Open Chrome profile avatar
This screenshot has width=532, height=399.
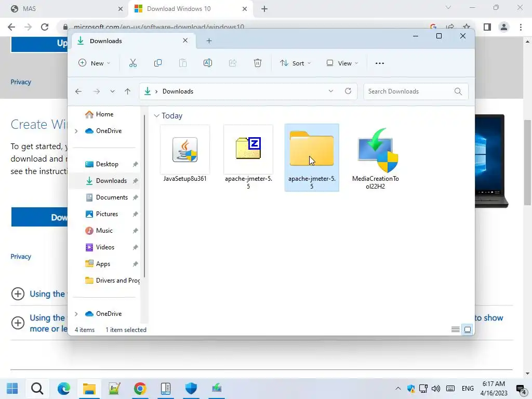(504, 27)
